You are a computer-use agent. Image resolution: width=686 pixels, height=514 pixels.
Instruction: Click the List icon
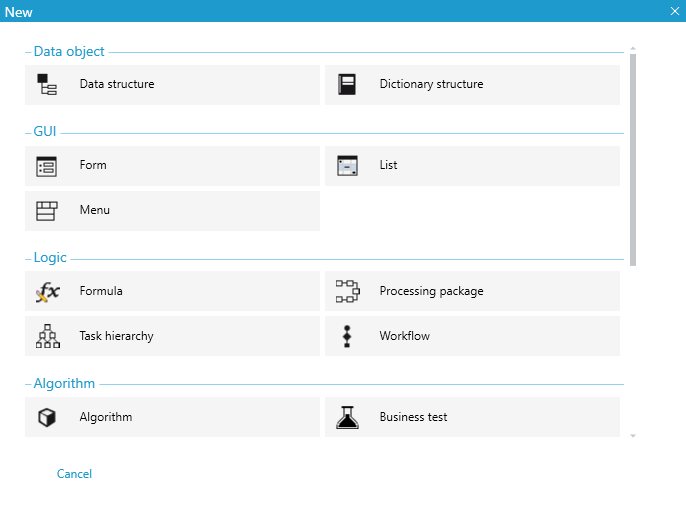click(x=347, y=166)
